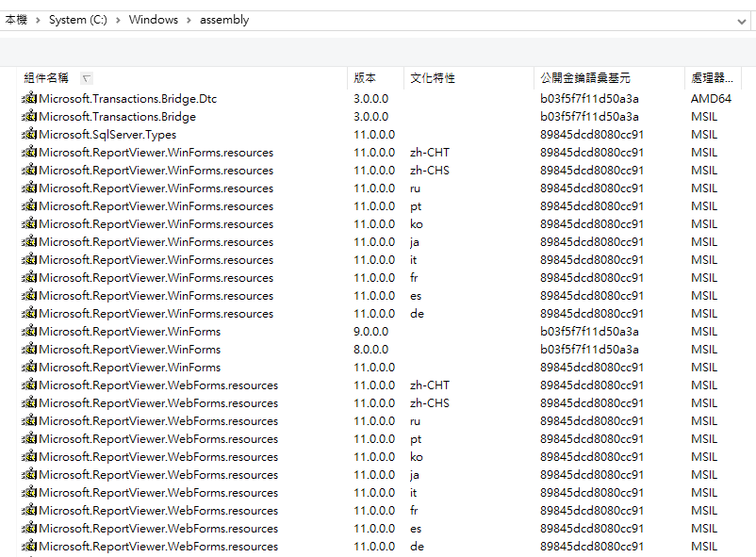Select the WebForms.resources zh-CHS assembly name
The width and height of the screenshot is (756, 557).
[x=158, y=403]
